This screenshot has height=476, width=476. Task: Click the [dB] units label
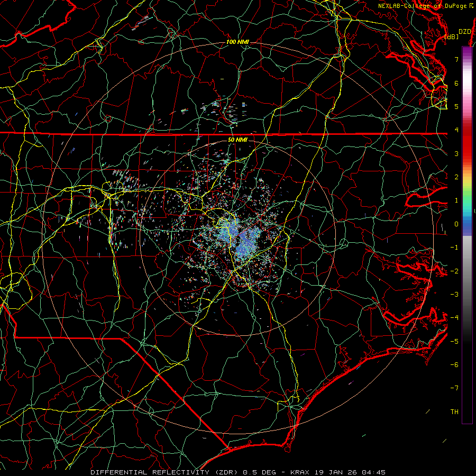click(x=452, y=36)
